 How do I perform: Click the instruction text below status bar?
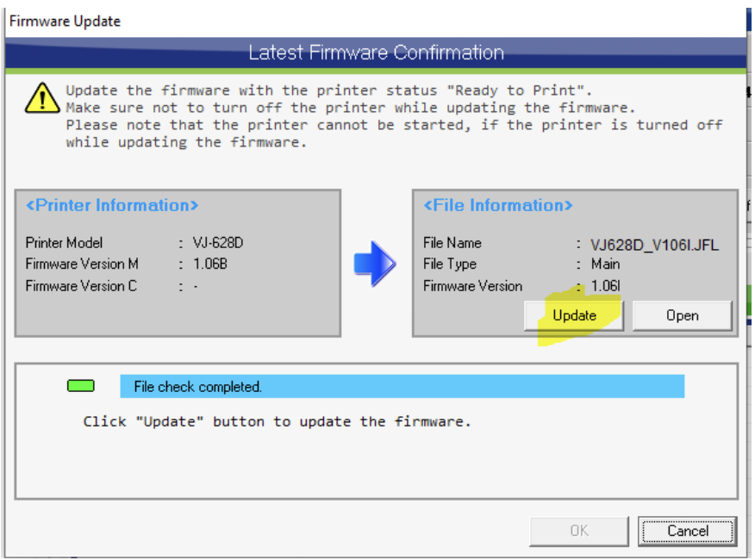pyautogui.click(x=277, y=421)
